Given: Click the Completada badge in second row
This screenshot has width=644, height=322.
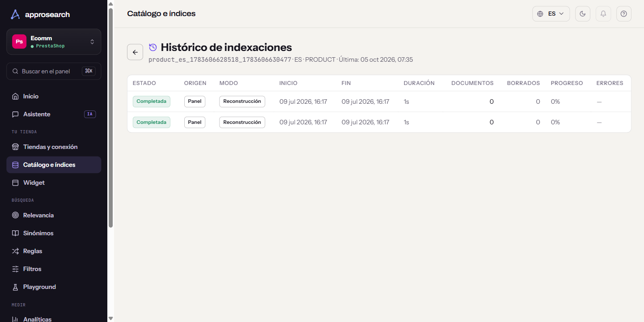Looking at the screenshot, I should (x=152, y=122).
